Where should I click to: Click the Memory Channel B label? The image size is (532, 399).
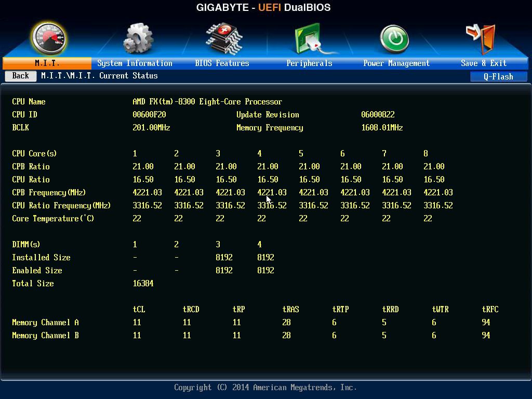[x=46, y=335]
